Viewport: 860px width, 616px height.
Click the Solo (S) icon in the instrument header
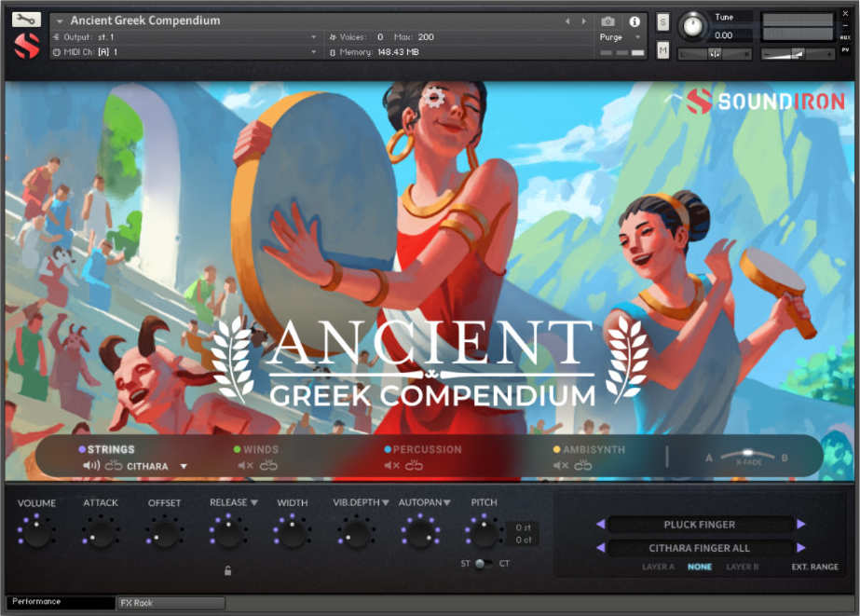(x=663, y=21)
